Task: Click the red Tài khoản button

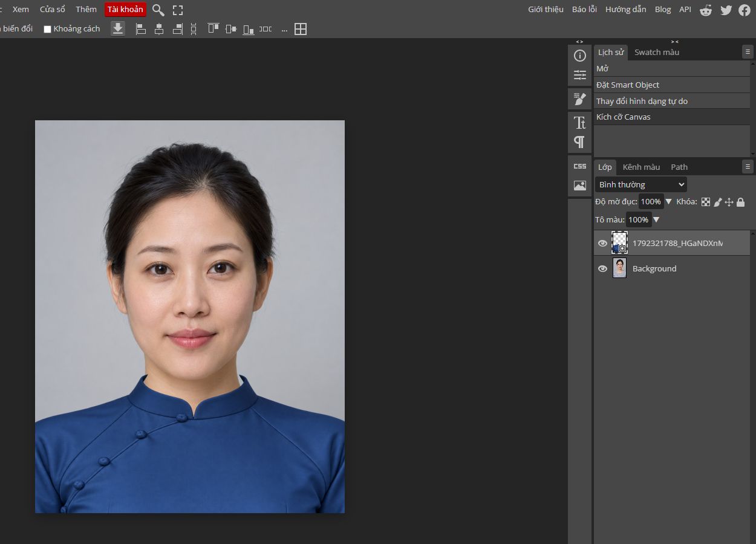Action: [125, 9]
